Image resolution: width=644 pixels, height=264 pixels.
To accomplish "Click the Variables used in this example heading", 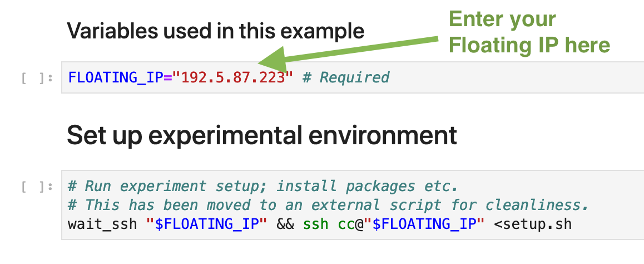I will (x=216, y=31).
